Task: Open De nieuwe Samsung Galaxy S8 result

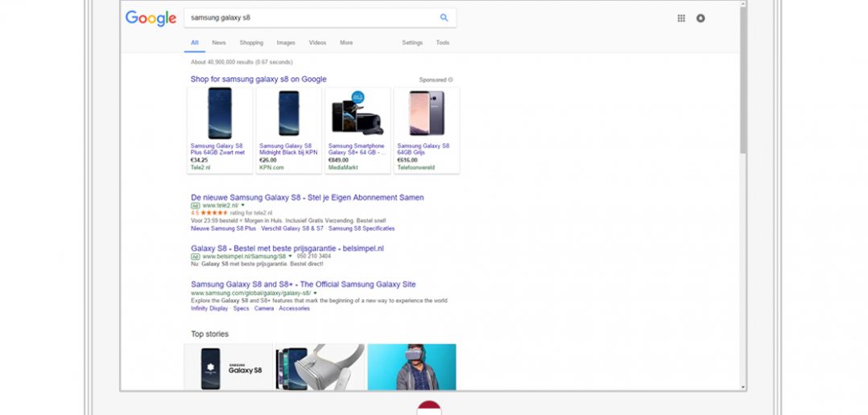Action: click(x=308, y=197)
